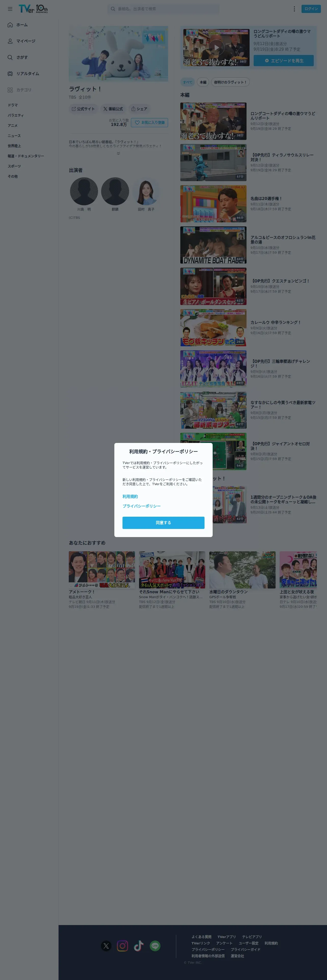This screenshot has width=327, height=980.
Task: Open TVer TikTok footer icon
Action: (139, 946)
